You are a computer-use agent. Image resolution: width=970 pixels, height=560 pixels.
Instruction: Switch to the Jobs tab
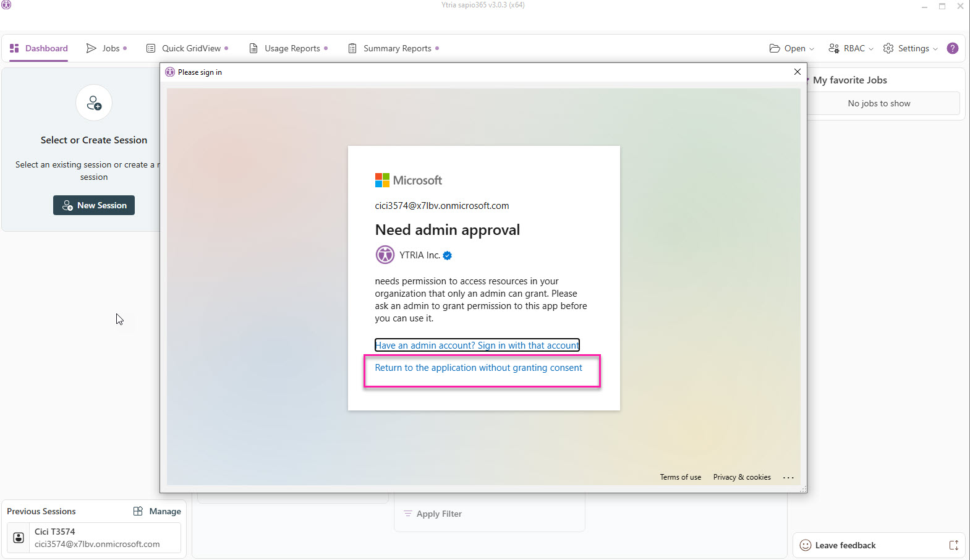[x=106, y=48]
